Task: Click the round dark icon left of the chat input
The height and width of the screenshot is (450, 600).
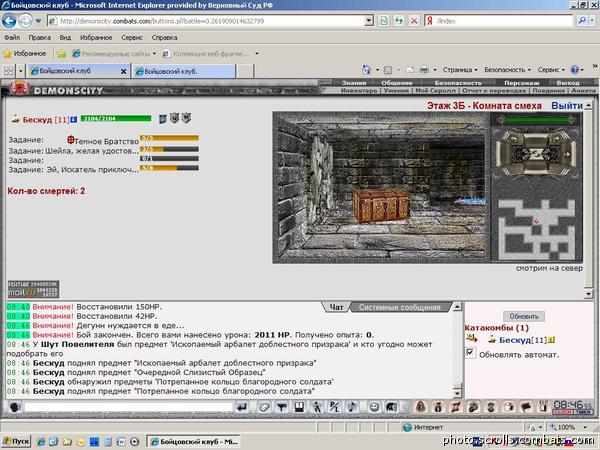Action: point(15,407)
